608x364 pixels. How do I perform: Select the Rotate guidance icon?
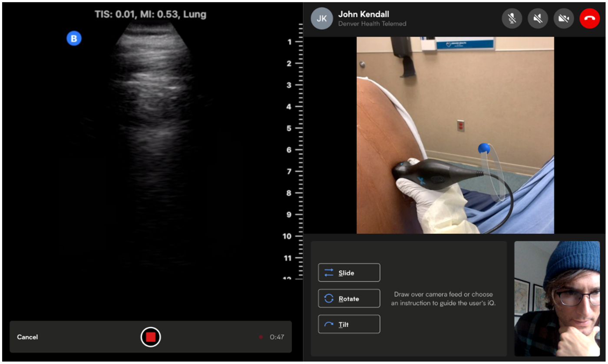[x=329, y=298]
